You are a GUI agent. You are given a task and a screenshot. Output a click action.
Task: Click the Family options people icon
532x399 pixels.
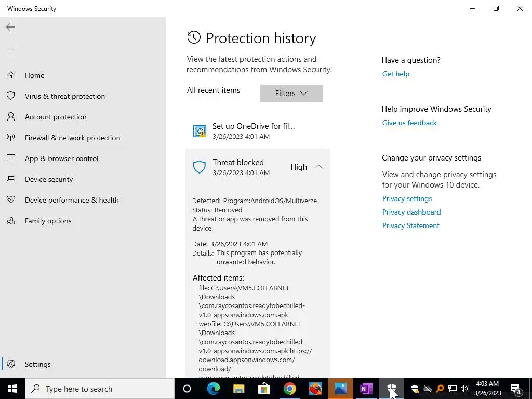pyautogui.click(x=11, y=221)
